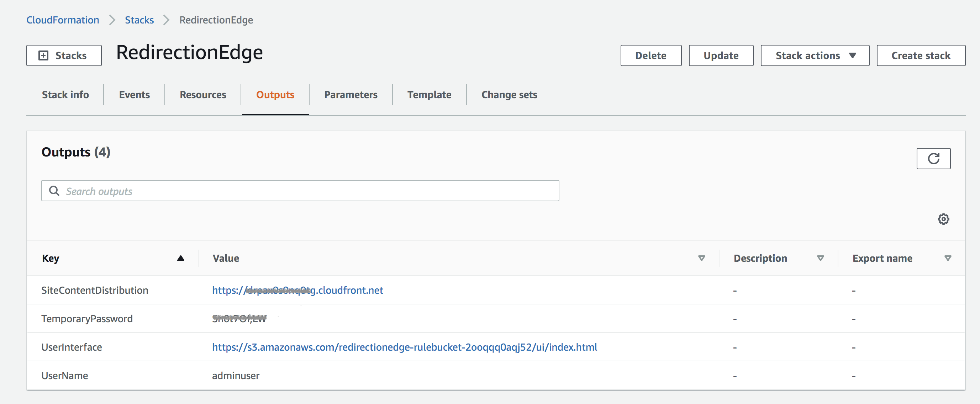The height and width of the screenshot is (404, 980).
Task: Open the UserInterface S3 index.html link
Action: click(404, 347)
